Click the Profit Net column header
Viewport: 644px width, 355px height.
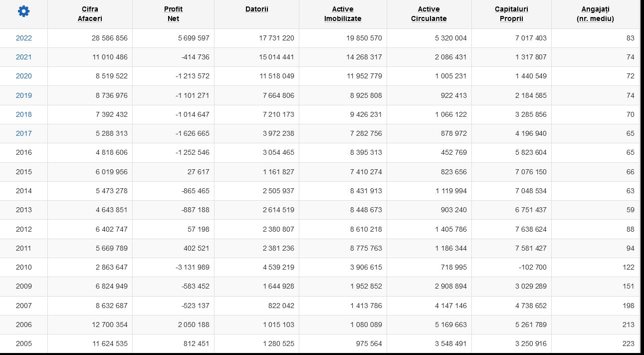coord(173,14)
